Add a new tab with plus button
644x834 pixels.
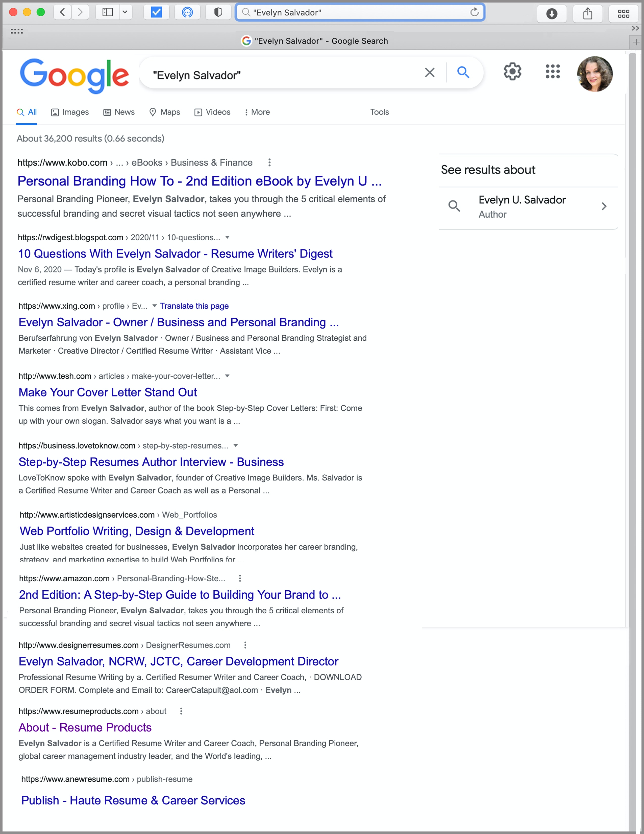point(636,42)
